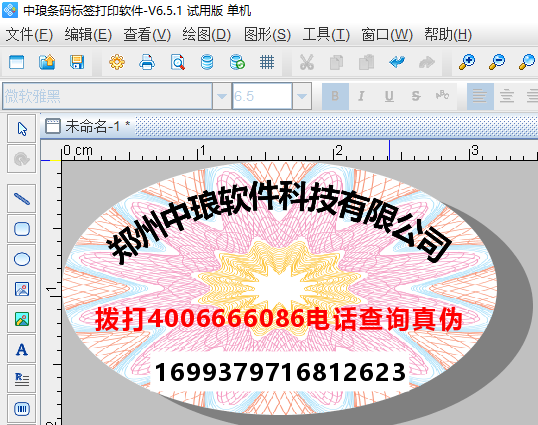Select the ellipse drawing tool

22,259
